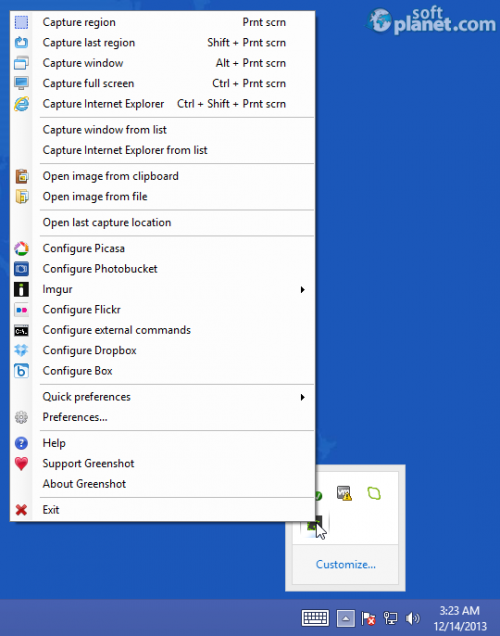
Task: Click the black Imgur icon
Action: click(21, 289)
